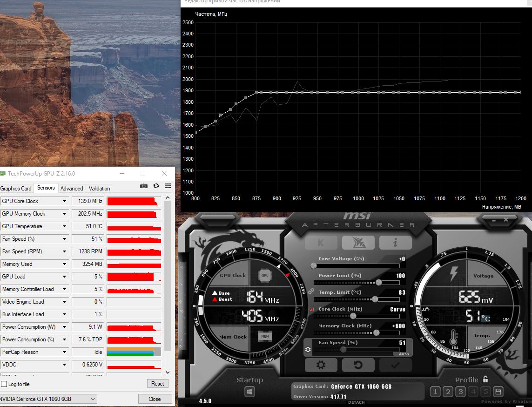This screenshot has width=532, height=407.
Task: Click the Fan Speed slider handle
Action: tap(343, 349)
